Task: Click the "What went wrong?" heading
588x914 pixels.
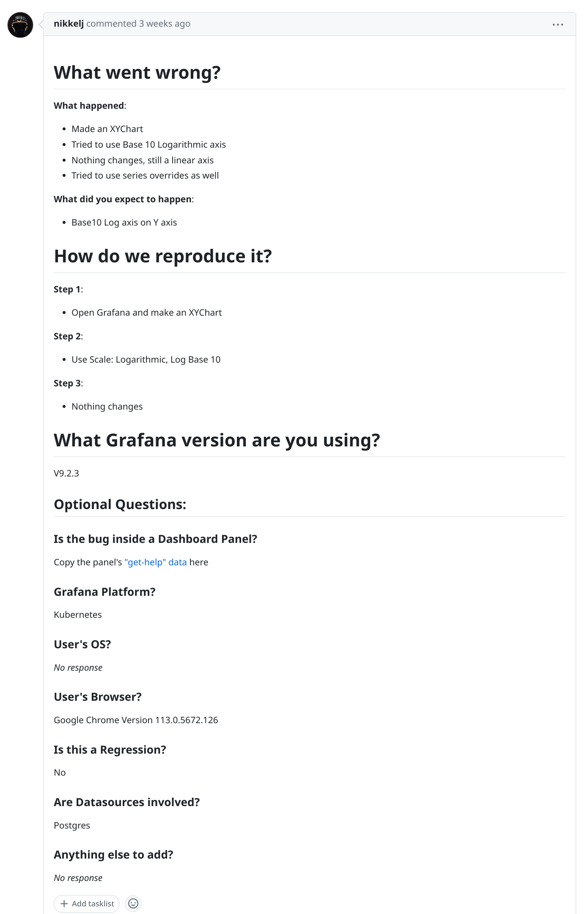Action: pos(137,72)
